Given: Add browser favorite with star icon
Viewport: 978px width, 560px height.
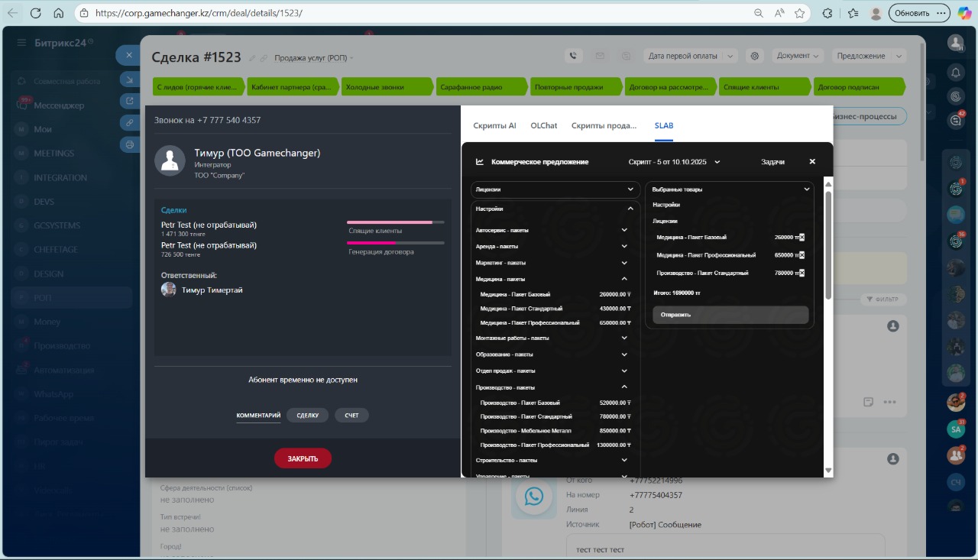Looking at the screenshot, I should click(x=800, y=13).
